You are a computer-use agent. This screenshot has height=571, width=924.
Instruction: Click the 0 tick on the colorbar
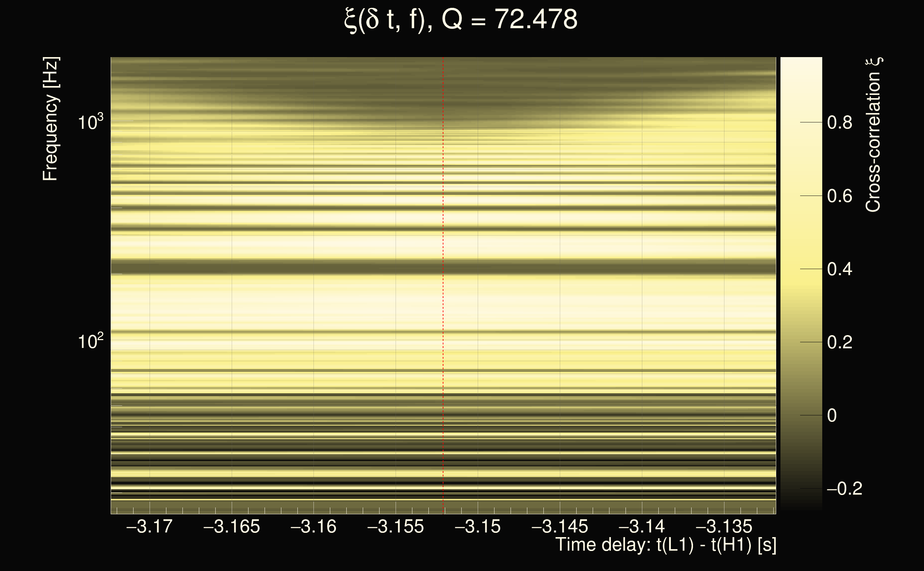click(x=832, y=416)
